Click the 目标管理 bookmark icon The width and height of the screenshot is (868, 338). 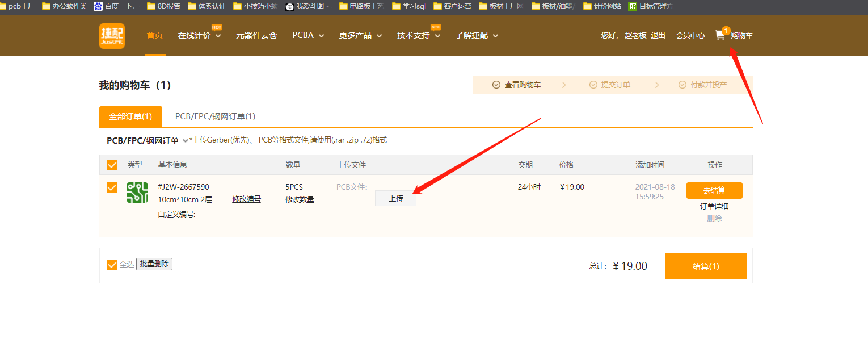coord(633,7)
